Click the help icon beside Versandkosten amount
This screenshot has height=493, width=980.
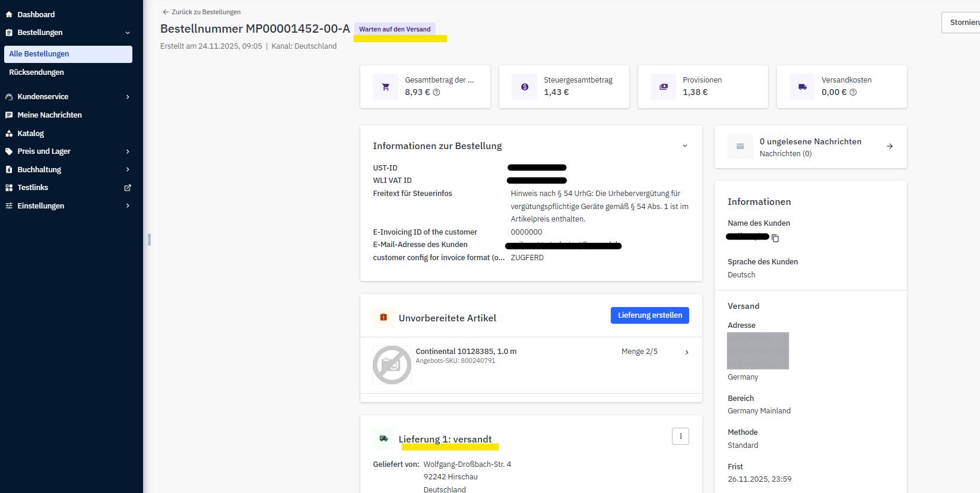[x=853, y=92]
